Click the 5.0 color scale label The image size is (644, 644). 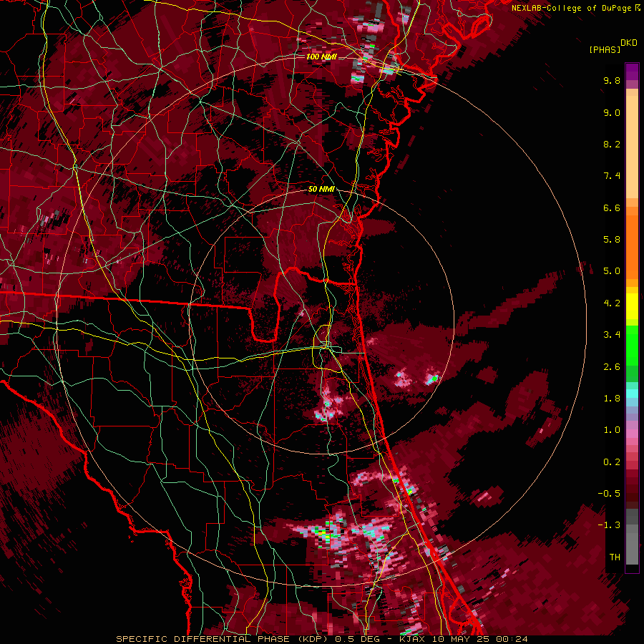pos(612,271)
